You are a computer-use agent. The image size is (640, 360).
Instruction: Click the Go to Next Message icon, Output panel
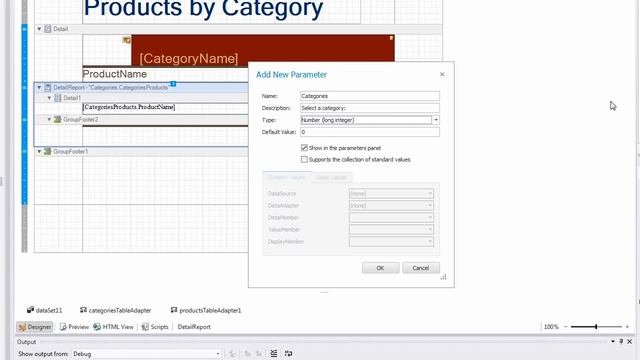(259, 353)
